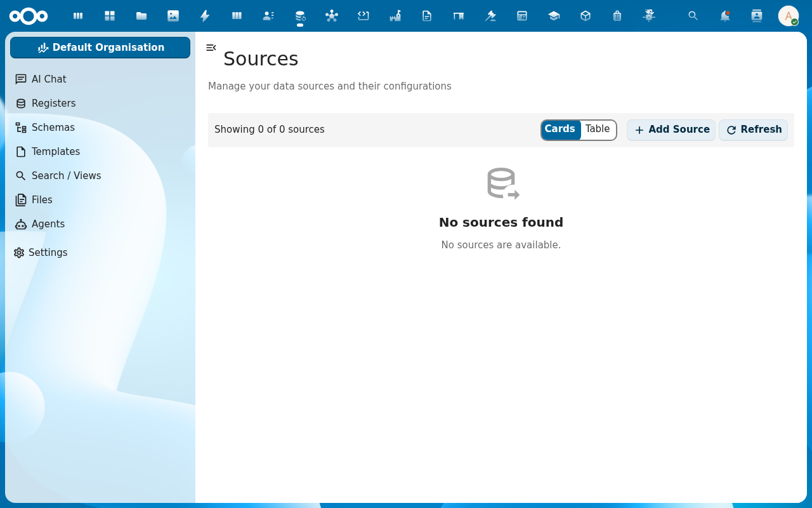
Task: Open the gavel app icon in top bar
Action: point(490,16)
